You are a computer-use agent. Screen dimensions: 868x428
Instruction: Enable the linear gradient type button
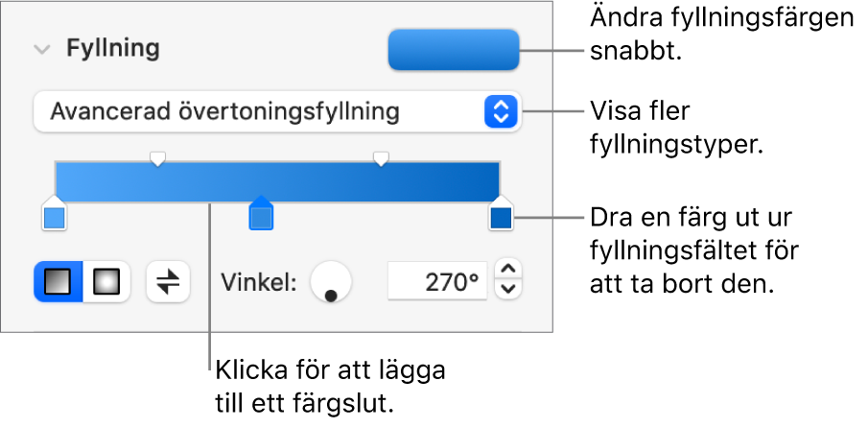coord(59,282)
